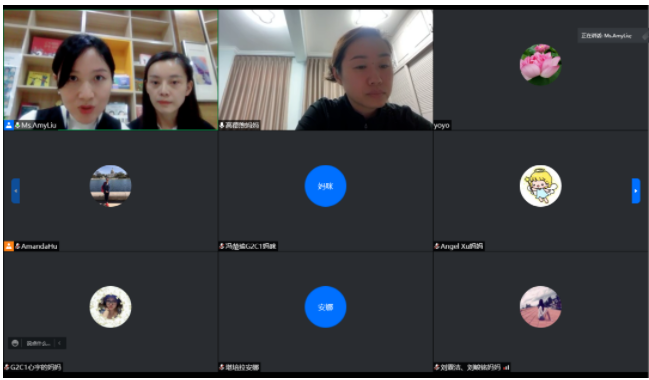The width and height of the screenshot is (649, 380).
Task: Click the blue host icon beside Ms.AmyLiu
Action: click(x=9, y=125)
